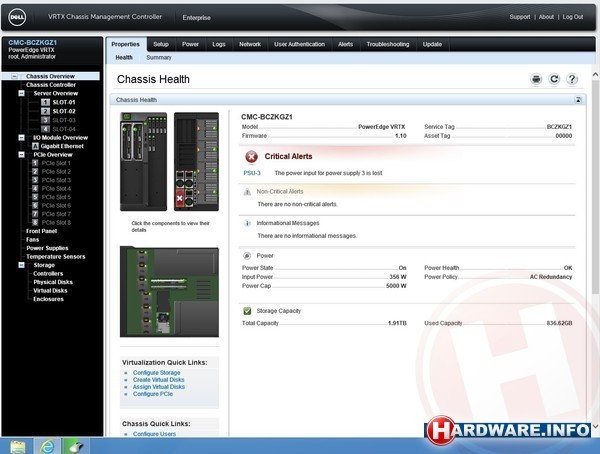The height and width of the screenshot is (454, 600).
Task: Open Configure Storage quick link
Action: pos(157,372)
